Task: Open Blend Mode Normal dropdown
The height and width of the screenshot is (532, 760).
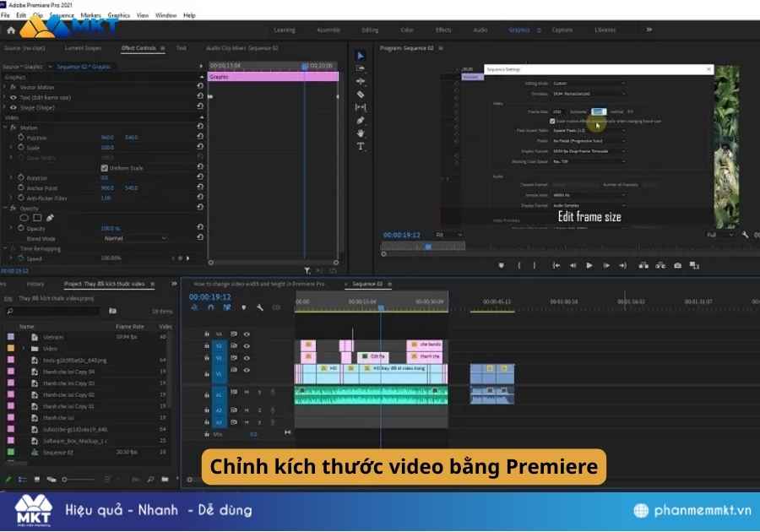Action: [x=135, y=238]
